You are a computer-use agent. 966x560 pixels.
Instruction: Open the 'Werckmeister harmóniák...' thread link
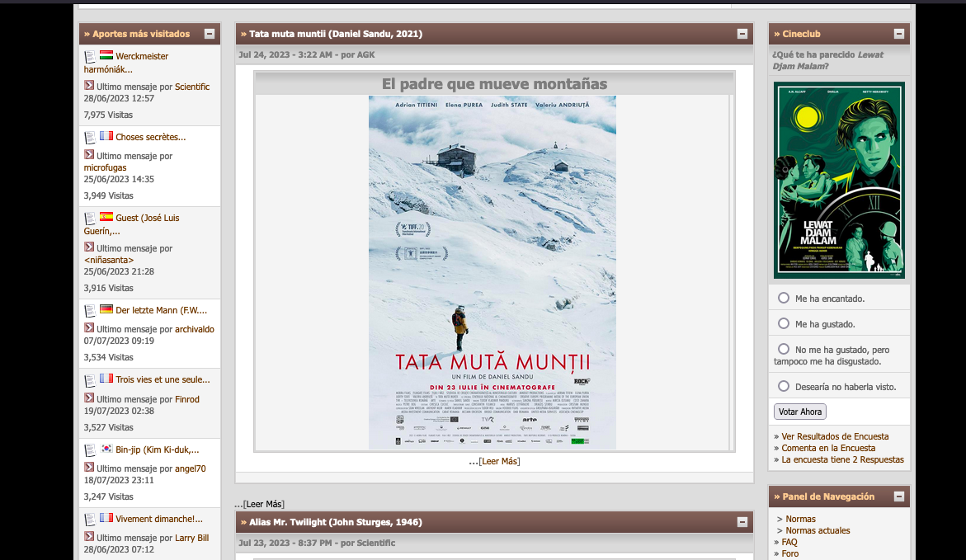(x=125, y=63)
